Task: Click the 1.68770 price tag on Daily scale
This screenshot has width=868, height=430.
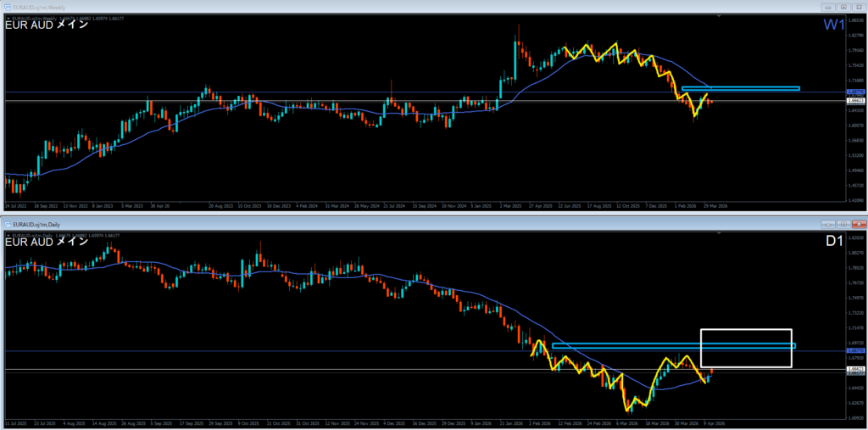Action: 856,351
